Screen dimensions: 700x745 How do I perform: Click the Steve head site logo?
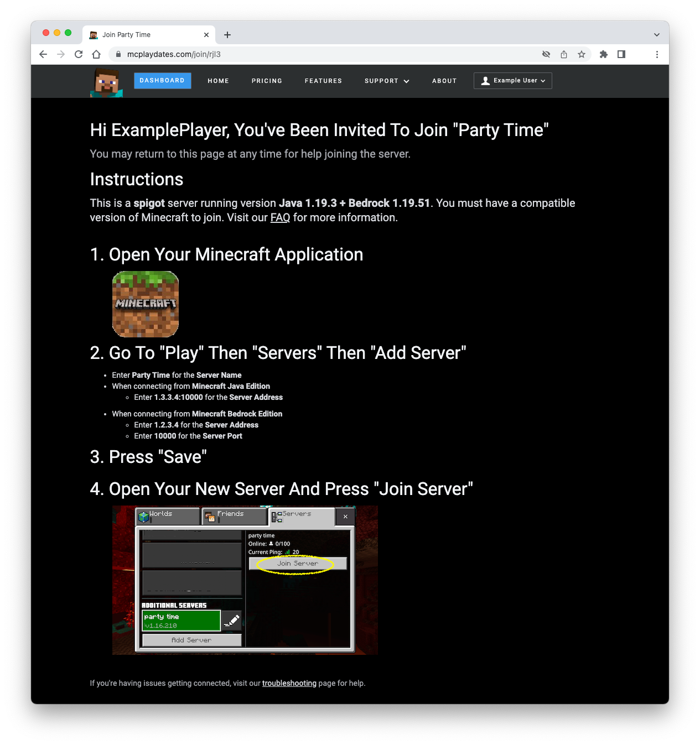(106, 81)
